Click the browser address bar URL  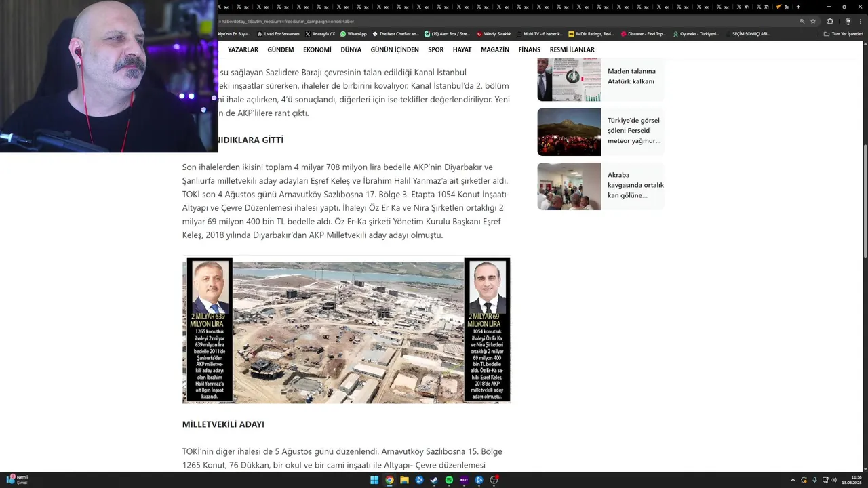[x=502, y=21]
